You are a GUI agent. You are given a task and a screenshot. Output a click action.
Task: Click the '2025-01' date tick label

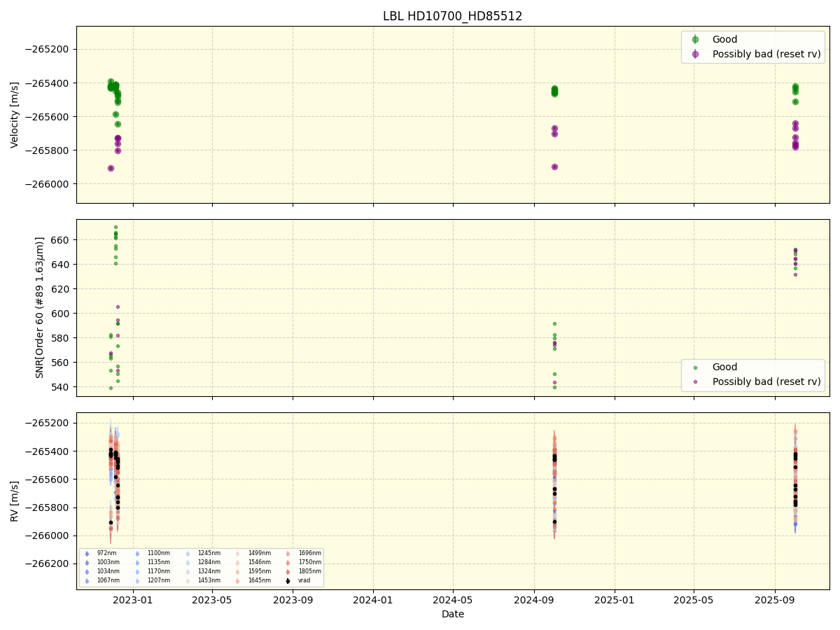click(x=615, y=600)
